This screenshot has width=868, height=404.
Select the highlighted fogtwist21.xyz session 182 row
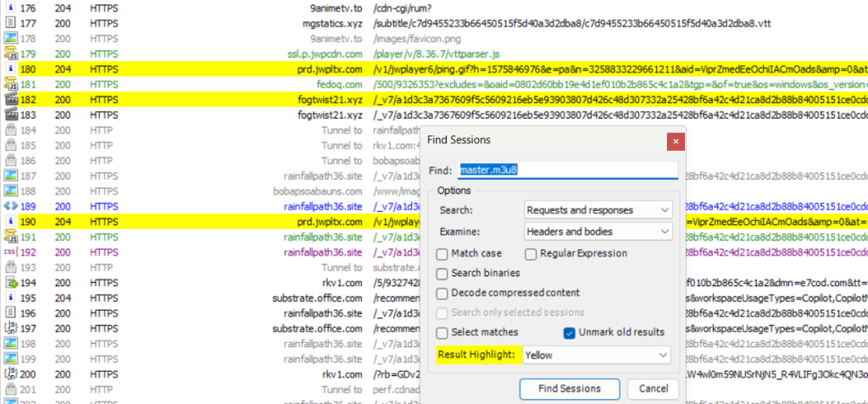[212, 100]
